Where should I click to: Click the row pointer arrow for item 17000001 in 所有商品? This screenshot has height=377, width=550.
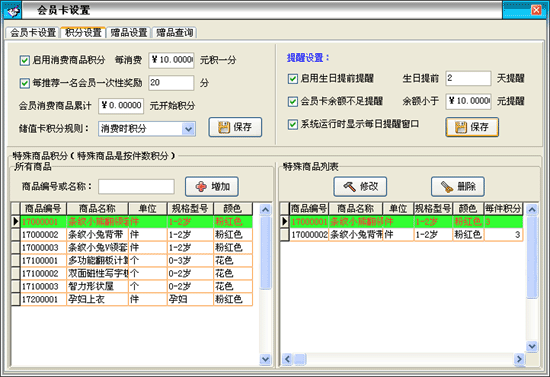tap(16, 221)
